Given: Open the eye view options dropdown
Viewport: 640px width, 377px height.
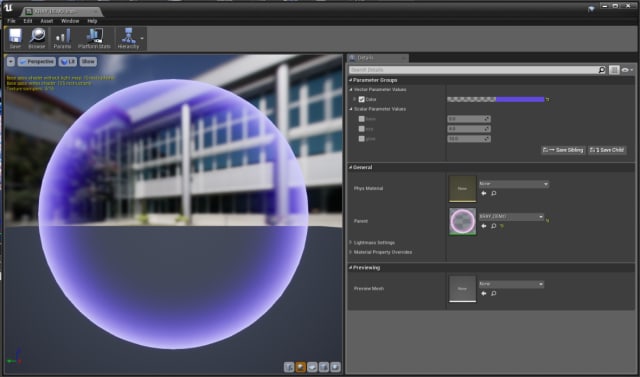Looking at the screenshot, I should (x=627, y=70).
